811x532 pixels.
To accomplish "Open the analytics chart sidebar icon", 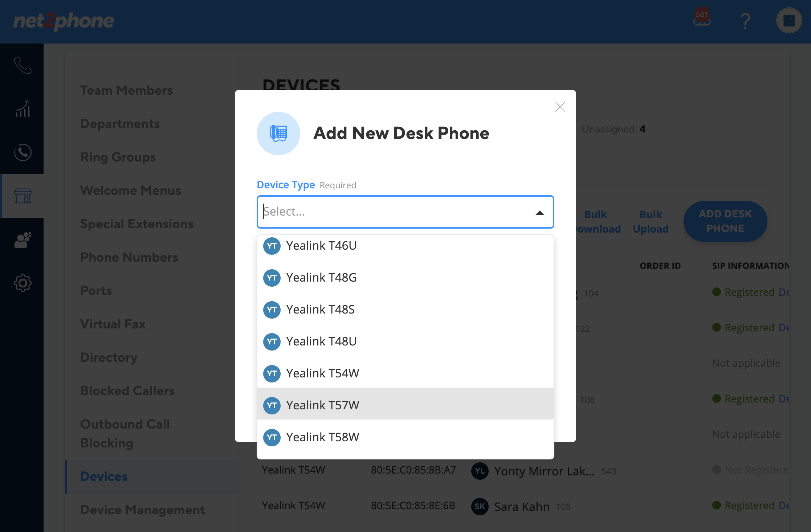I will coord(23,109).
